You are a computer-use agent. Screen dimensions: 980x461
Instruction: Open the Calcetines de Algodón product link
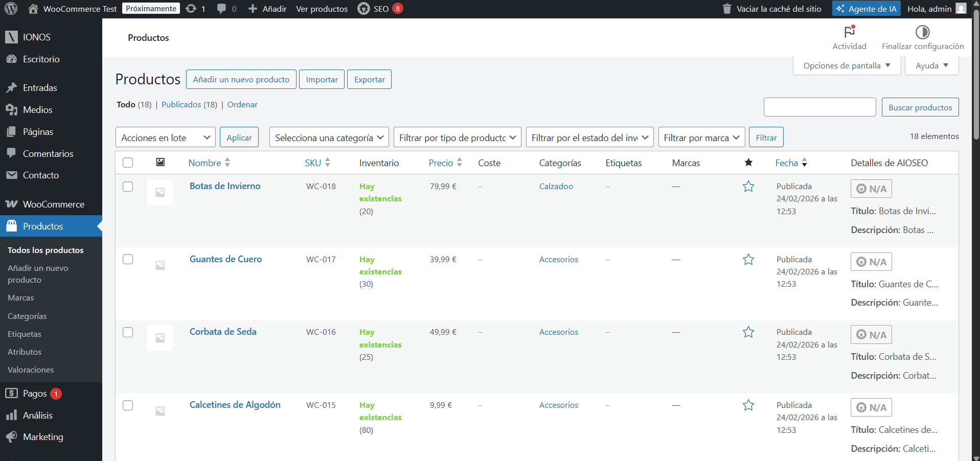(x=235, y=405)
